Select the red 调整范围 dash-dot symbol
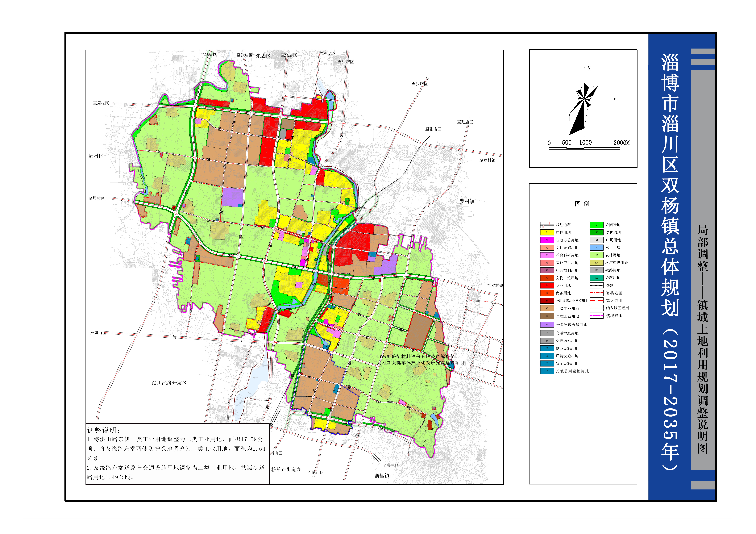 click(x=597, y=293)
